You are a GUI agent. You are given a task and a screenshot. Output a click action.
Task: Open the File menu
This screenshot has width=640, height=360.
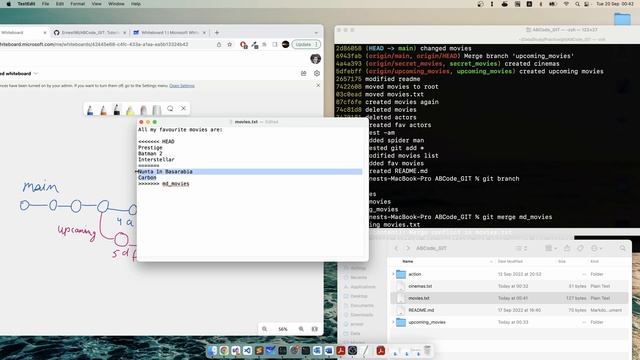[x=45, y=4]
